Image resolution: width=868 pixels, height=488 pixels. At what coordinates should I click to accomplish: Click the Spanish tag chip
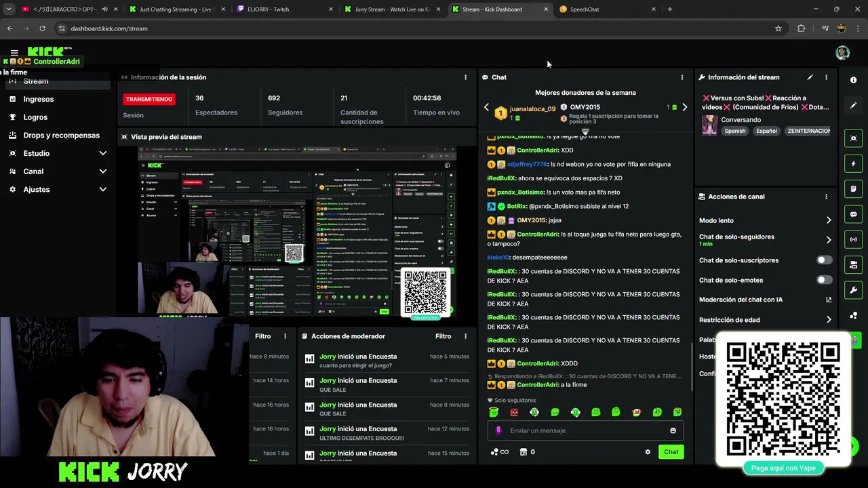point(735,131)
